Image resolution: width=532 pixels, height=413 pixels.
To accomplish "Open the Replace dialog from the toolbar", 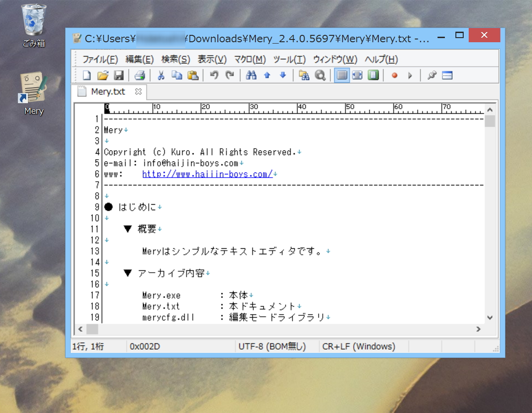I will pyautogui.click(x=304, y=75).
